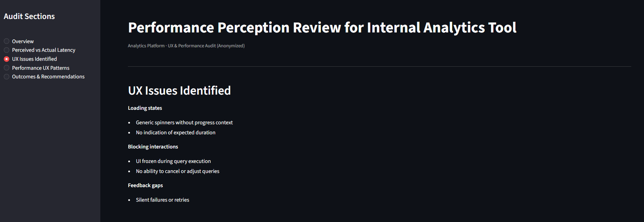Click the Blocking interactions subheading
This screenshot has height=222, width=644.
coord(153,147)
